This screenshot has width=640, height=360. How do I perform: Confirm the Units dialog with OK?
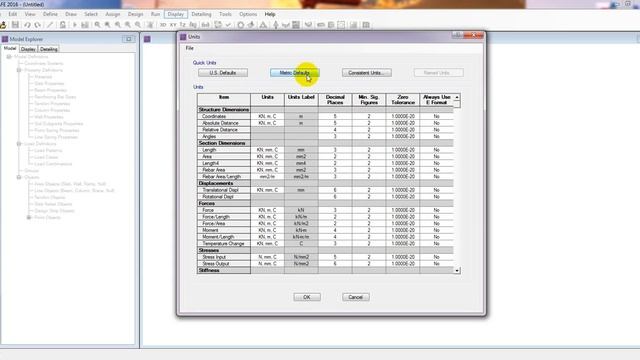(307, 297)
